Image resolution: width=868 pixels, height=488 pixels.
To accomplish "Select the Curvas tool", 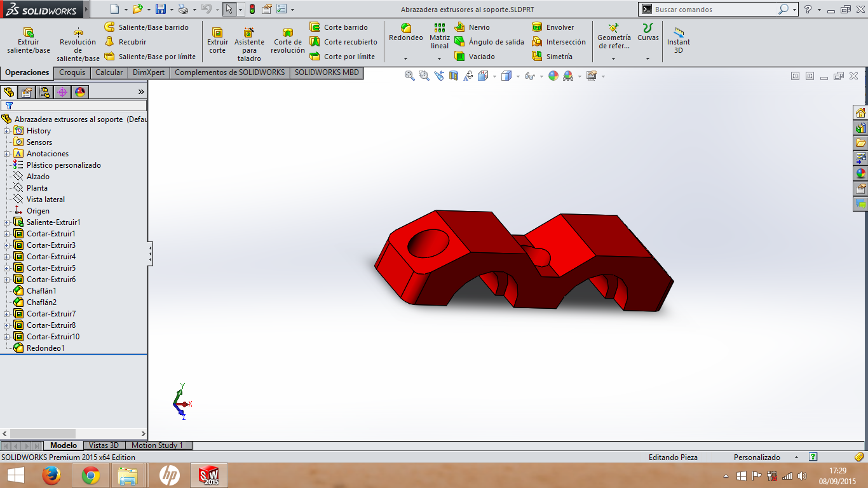I will coord(648,33).
